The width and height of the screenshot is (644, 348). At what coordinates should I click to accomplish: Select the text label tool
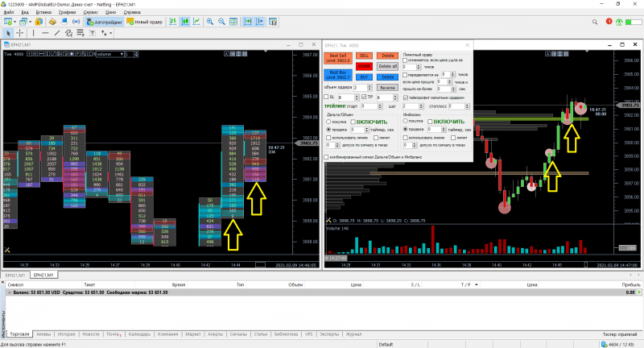[93, 33]
